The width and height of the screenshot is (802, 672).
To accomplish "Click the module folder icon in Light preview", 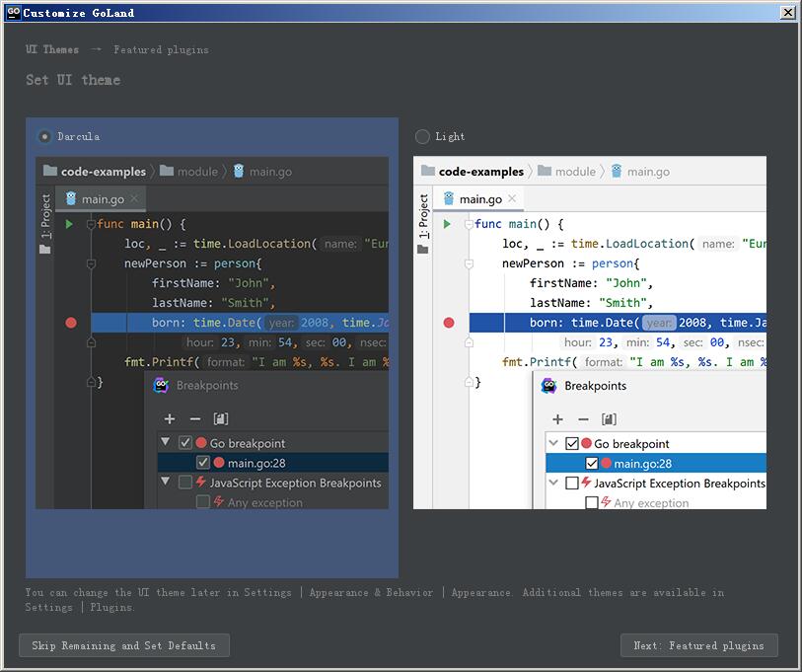I will tap(545, 171).
